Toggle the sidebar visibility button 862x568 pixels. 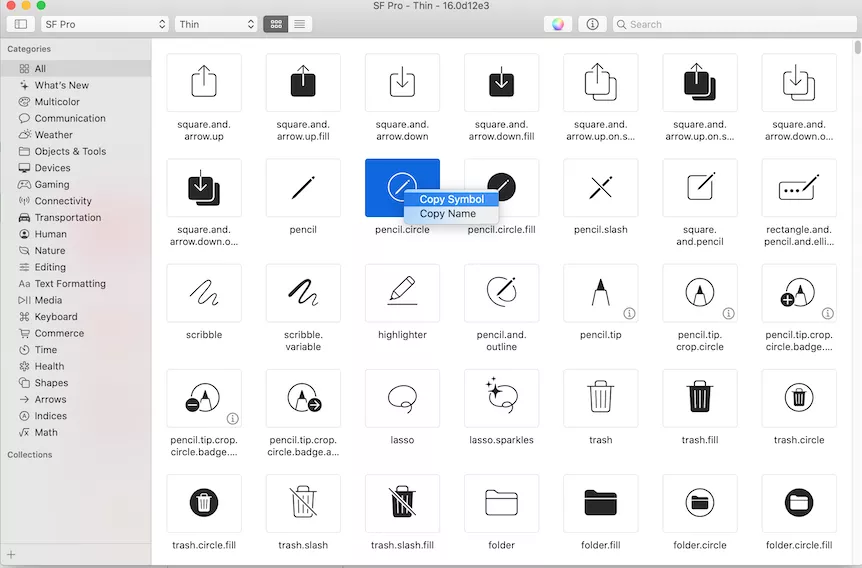pyautogui.click(x=21, y=24)
